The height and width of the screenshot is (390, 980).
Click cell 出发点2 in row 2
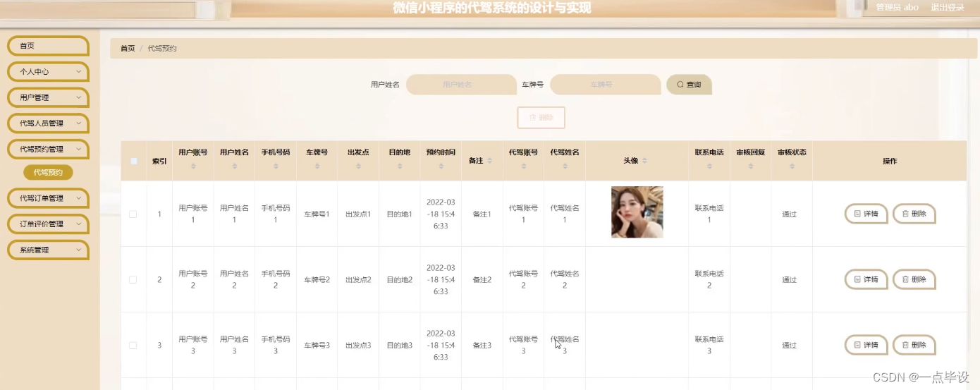tap(358, 279)
